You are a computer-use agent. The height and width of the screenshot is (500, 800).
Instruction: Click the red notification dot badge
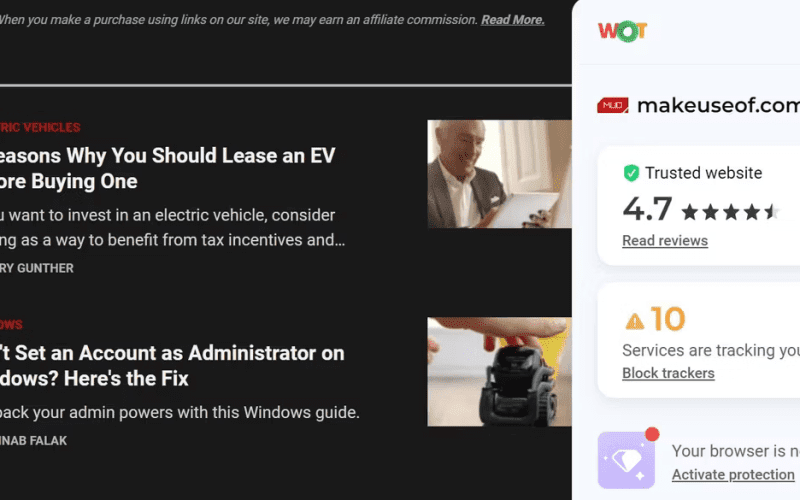(x=652, y=434)
